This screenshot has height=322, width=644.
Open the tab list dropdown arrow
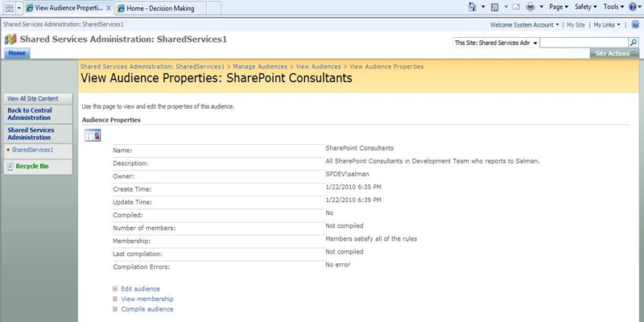click(19, 8)
